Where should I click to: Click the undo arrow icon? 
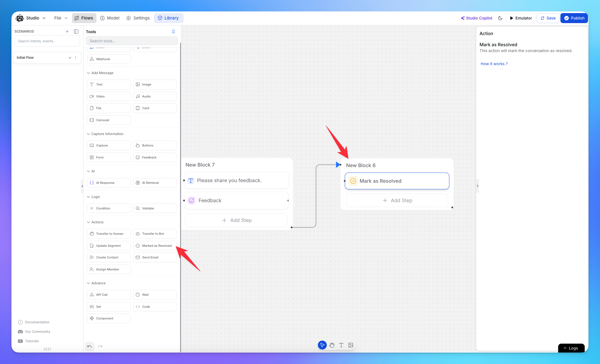coord(89,346)
